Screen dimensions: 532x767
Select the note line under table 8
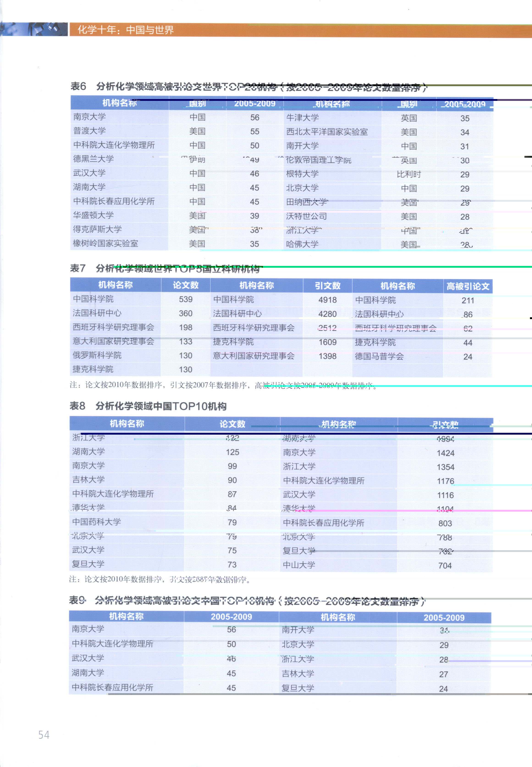[160, 579]
